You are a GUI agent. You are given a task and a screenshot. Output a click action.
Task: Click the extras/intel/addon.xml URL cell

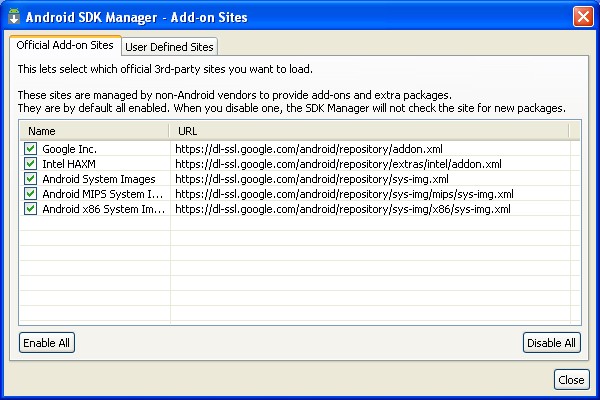tap(338, 164)
